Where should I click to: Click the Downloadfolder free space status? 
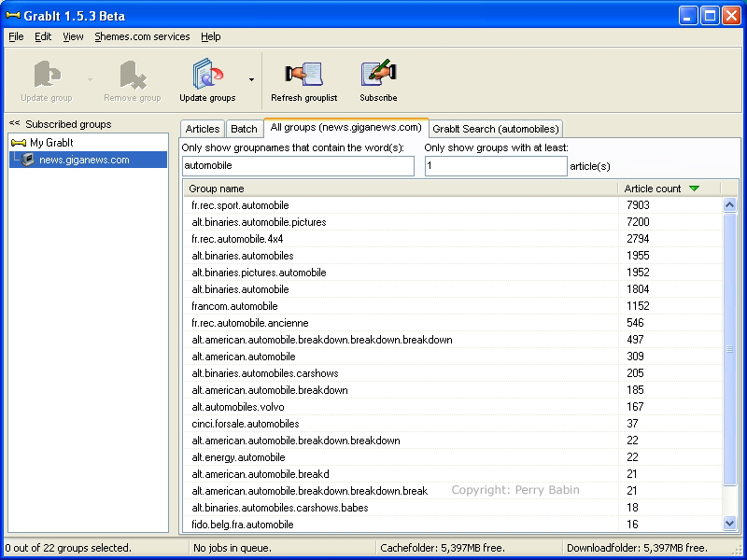pos(637,548)
